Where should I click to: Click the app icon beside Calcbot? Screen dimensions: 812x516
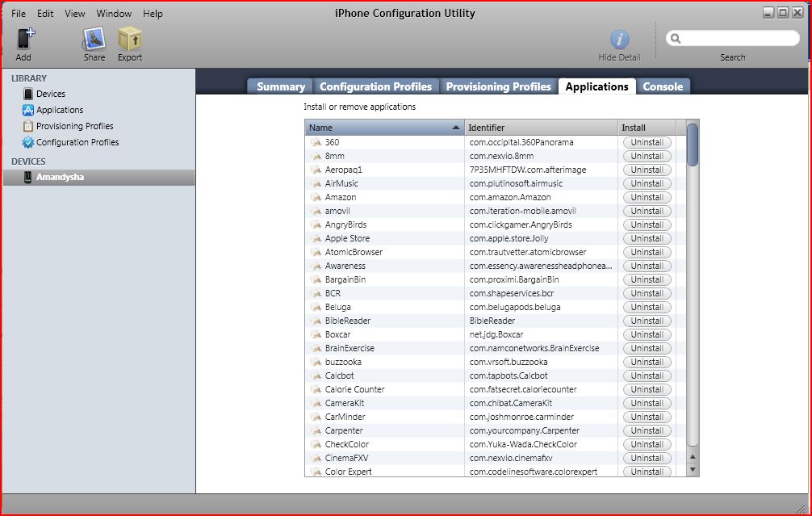pos(316,375)
